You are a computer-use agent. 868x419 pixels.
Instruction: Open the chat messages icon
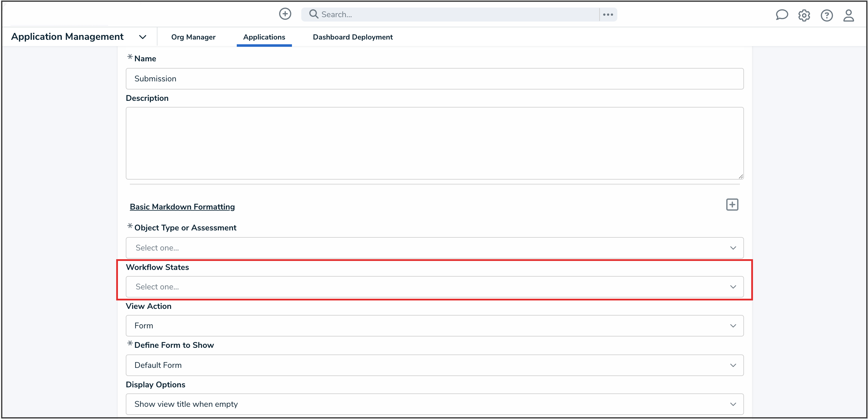click(x=782, y=15)
